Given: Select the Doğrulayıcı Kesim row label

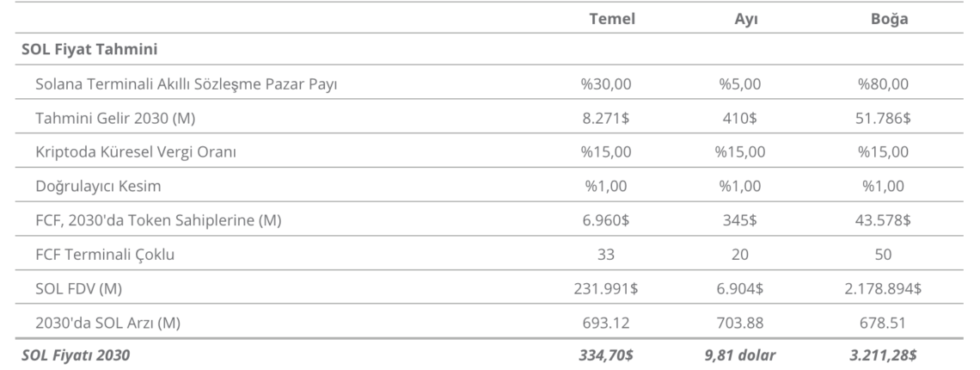Looking at the screenshot, I should coord(98,187).
